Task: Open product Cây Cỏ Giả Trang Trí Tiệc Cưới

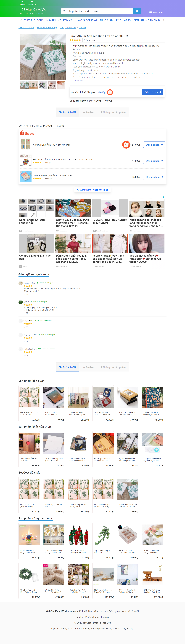Action: [103, 541]
